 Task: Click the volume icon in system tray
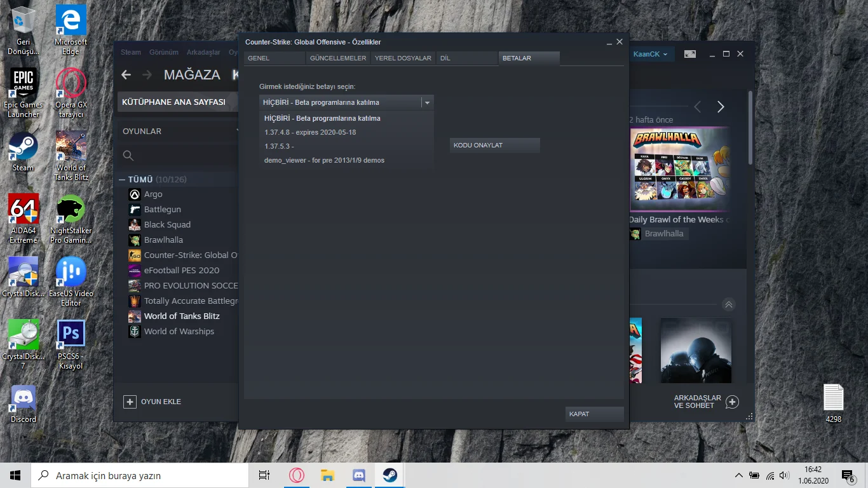tap(785, 475)
